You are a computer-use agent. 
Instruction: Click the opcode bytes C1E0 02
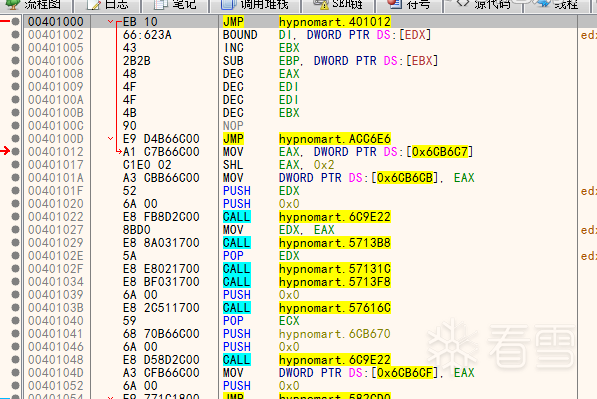pyautogui.click(x=147, y=164)
